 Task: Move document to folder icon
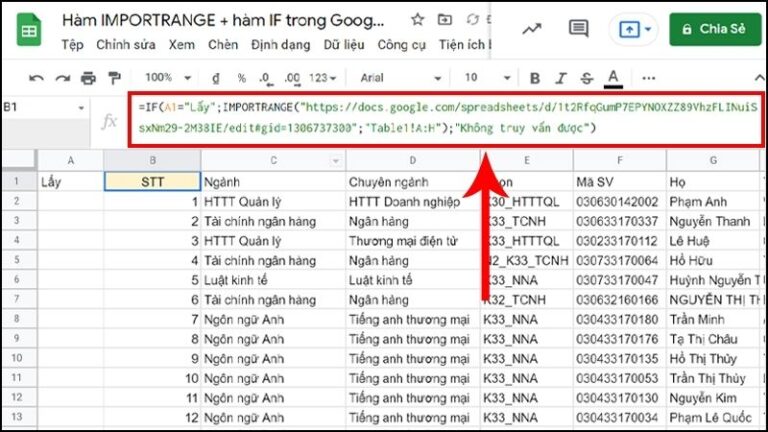tap(445, 20)
